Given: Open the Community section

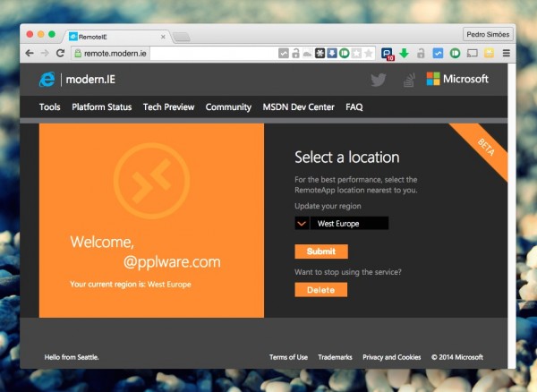Looking at the screenshot, I should [228, 107].
